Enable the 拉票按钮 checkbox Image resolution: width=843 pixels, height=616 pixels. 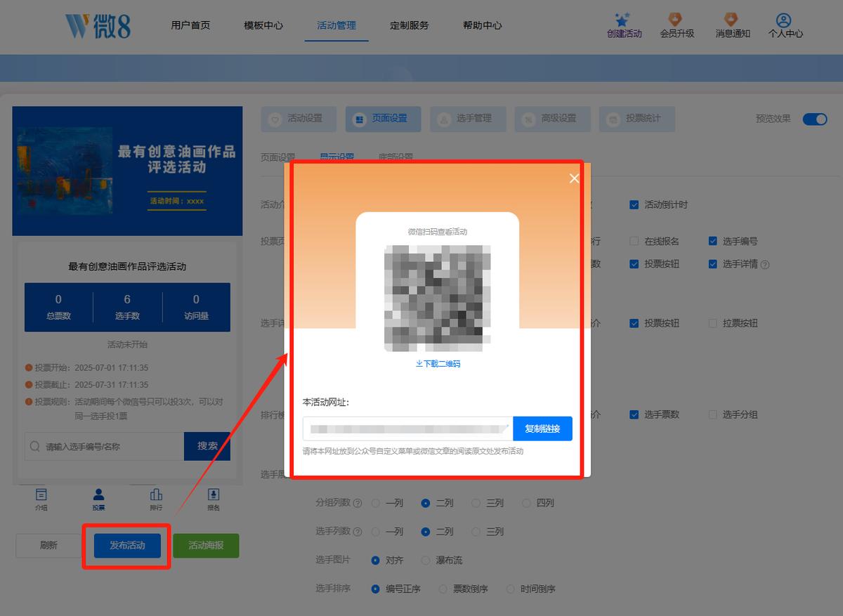713,323
